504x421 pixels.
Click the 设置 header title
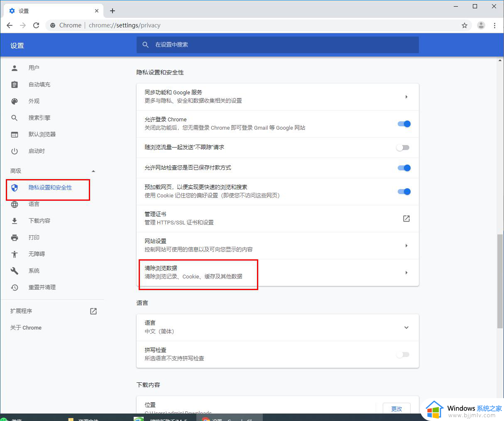click(x=17, y=45)
